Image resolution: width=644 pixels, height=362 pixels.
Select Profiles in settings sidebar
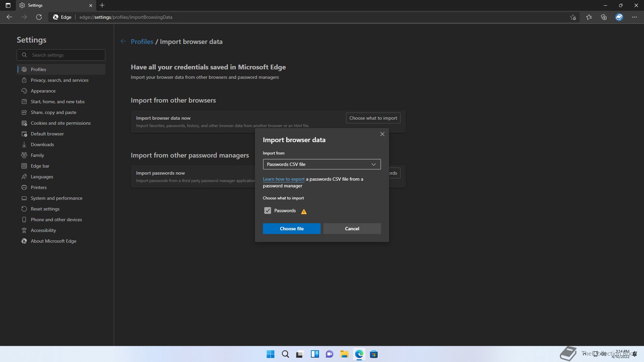click(x=61, y=69)
